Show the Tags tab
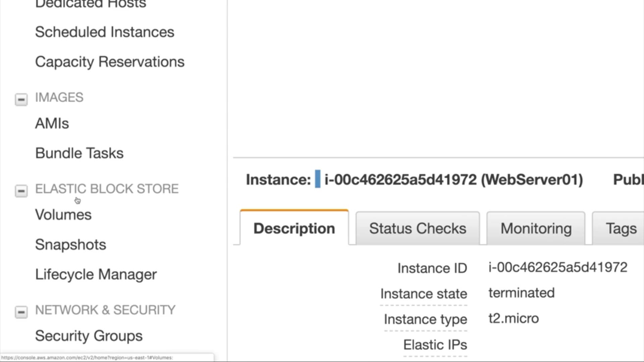 (x=621, y=228)
